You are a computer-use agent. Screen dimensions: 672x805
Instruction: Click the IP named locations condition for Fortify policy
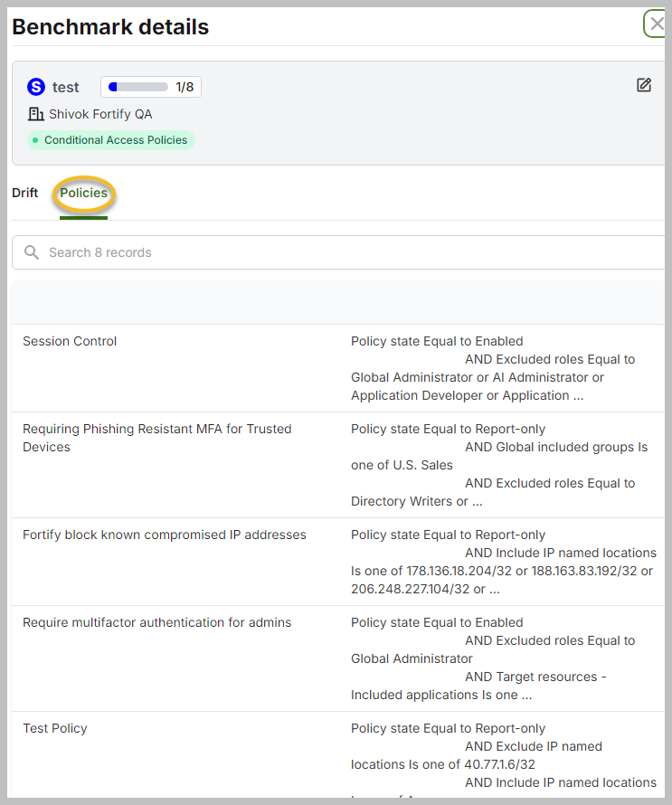pos(502,562)
